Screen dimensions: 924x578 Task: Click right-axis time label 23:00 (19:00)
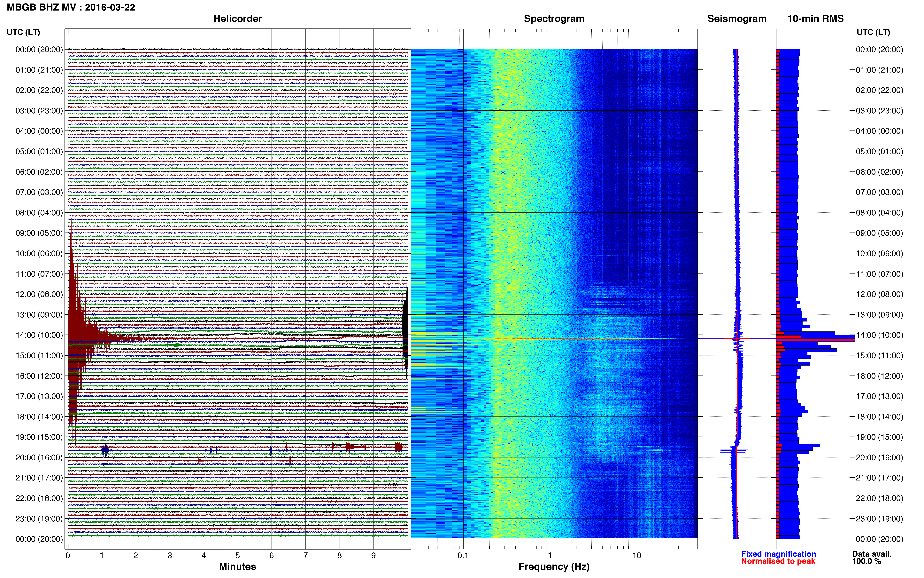(879, 519)
